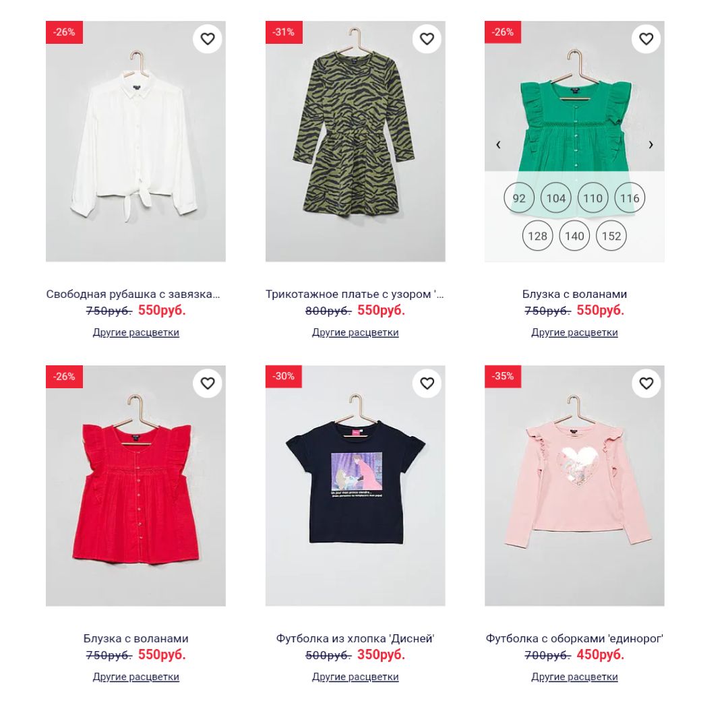Screen dimensions: 728x705
Task: Add pink unicorn top to favorites heart
Action: 646,384
